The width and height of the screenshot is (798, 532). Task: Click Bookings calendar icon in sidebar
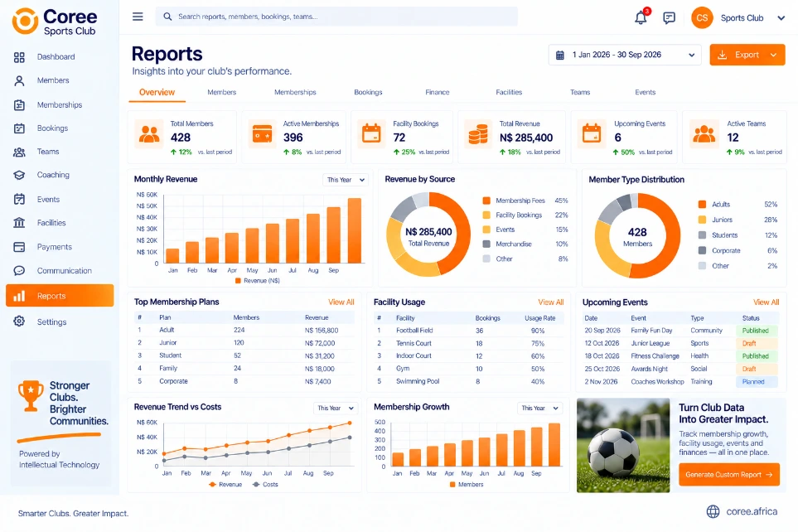pos(19,128)
